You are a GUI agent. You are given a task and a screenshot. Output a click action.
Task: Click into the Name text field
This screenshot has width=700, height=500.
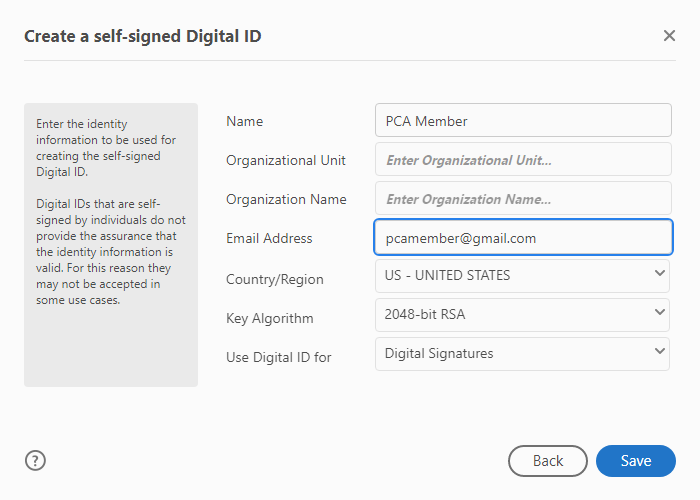coord(522,121)
